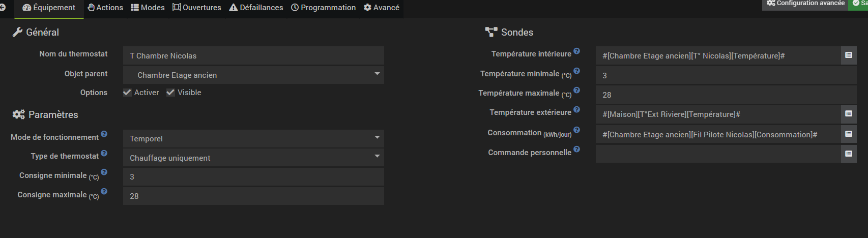This screenshot has width=868, height=238.
Task: Go to the Défaillances tab
Action: coord(256,8)
